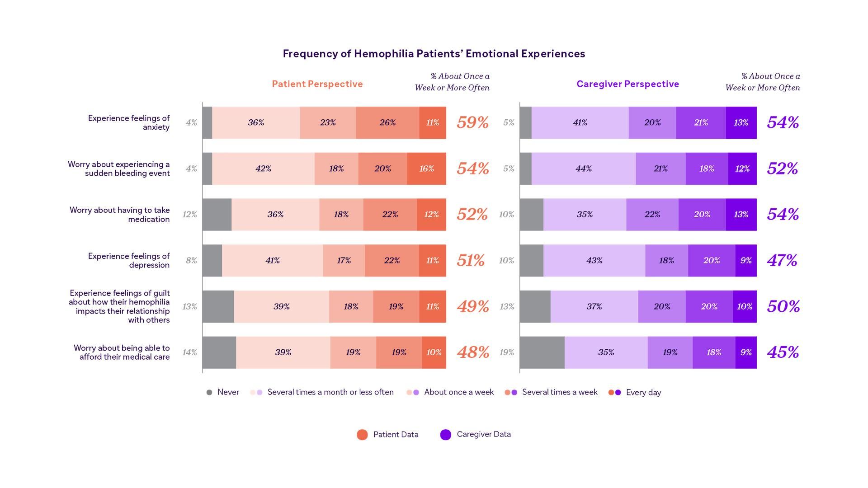Click the purple Caregiver Data legend circle
The image size is (868, 488).
(446, 435)
